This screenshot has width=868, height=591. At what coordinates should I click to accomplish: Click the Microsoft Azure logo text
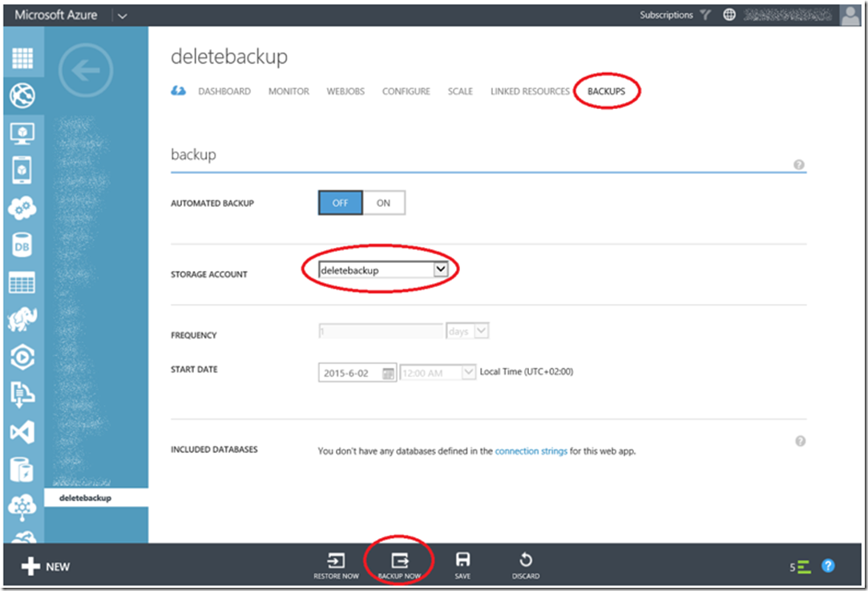56,15
